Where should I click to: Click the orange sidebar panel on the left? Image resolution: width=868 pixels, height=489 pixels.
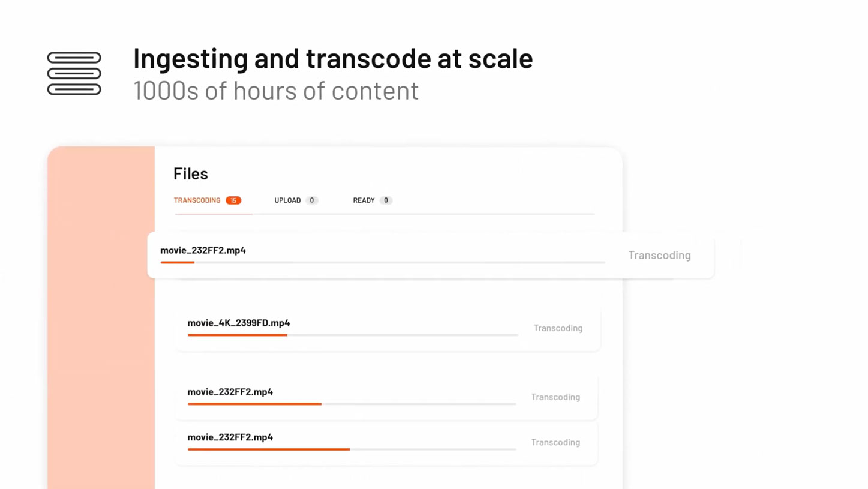click(101, 318)
